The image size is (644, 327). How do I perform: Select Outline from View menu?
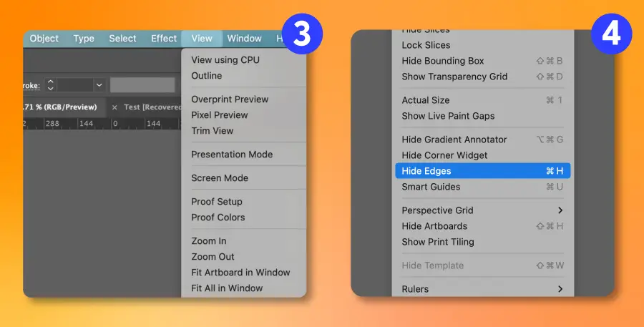207,76
